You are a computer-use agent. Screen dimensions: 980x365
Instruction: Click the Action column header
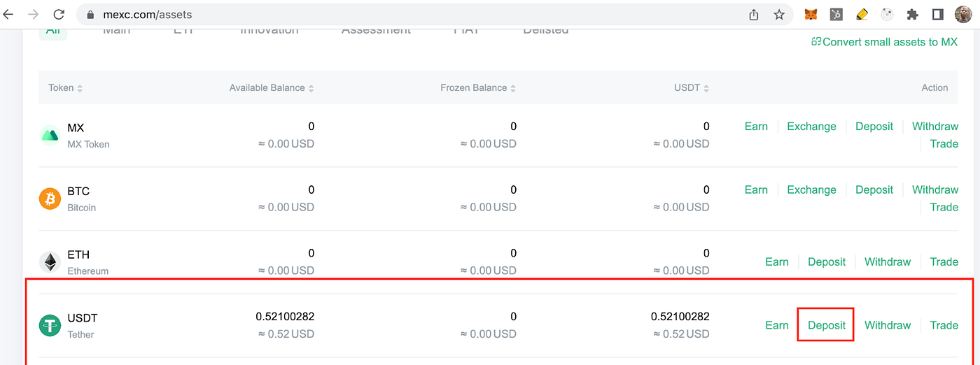934,88
